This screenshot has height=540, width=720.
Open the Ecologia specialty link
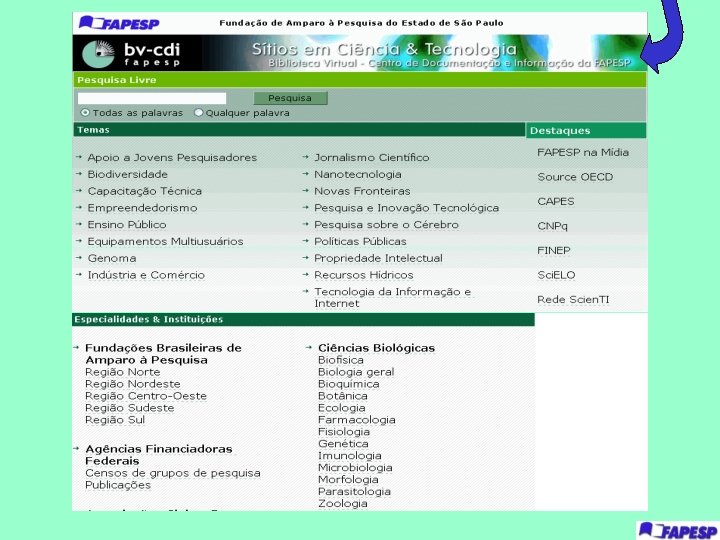click(x=342, y=408)
